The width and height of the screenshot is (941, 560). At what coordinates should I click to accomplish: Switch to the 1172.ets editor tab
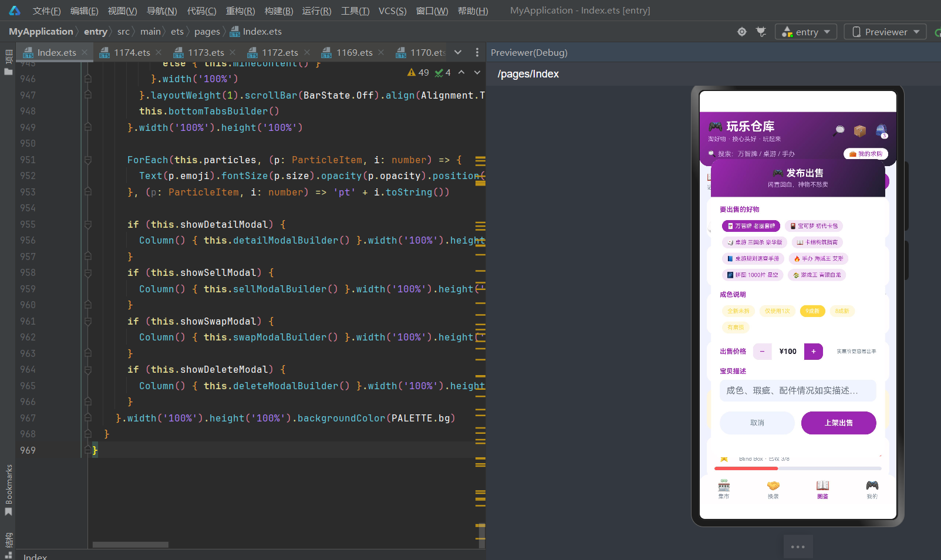point(280,52)
